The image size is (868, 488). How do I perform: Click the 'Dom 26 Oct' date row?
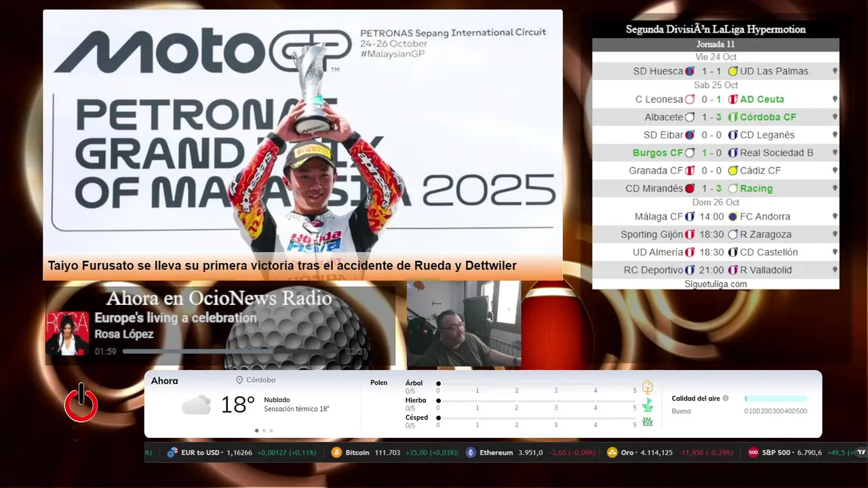(x=715, y=202)
